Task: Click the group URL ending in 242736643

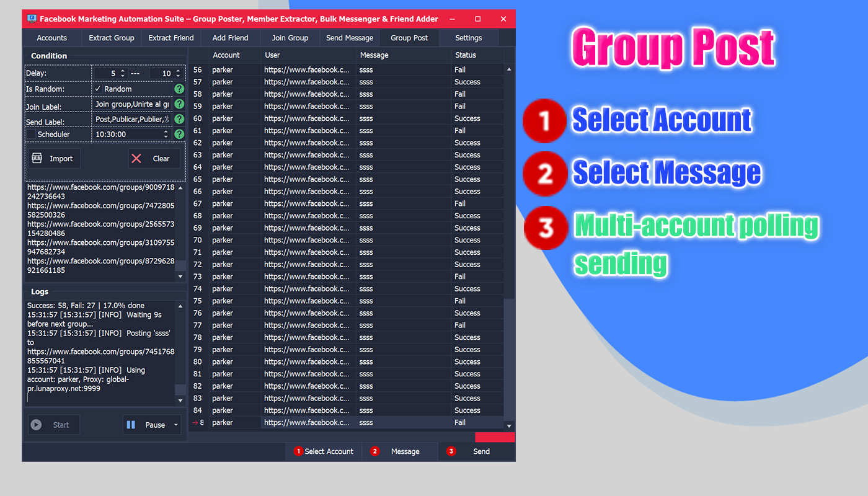Action: point(101,192)
